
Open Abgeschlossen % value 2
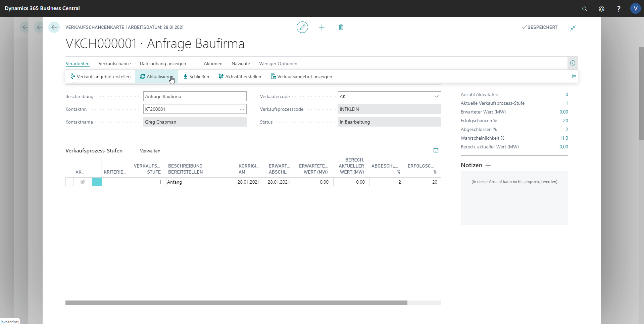pyautogui.click(x=567, y=129)
